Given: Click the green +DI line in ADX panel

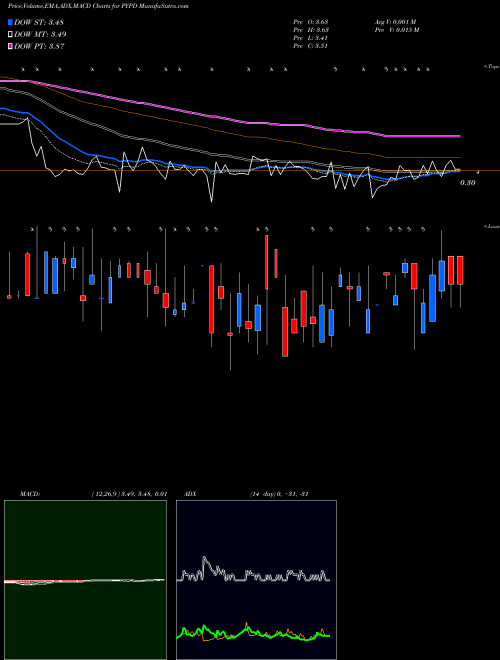Looking at the screenshot, I should [x=253, y=633].
